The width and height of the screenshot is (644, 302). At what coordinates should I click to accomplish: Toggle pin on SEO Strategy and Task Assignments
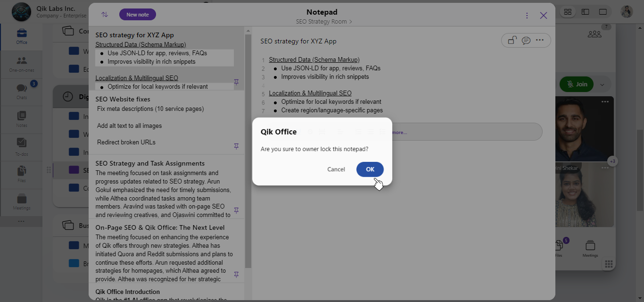coord(236,210)
